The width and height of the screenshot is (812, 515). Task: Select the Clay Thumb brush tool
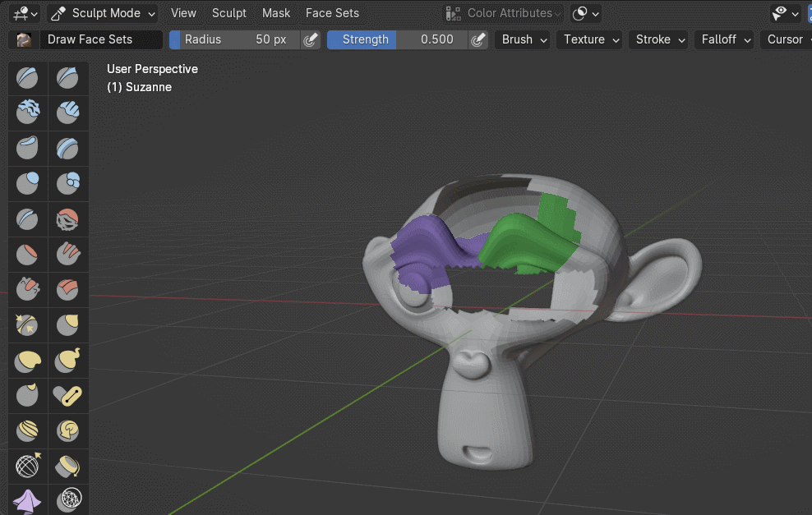pos(27,148)
